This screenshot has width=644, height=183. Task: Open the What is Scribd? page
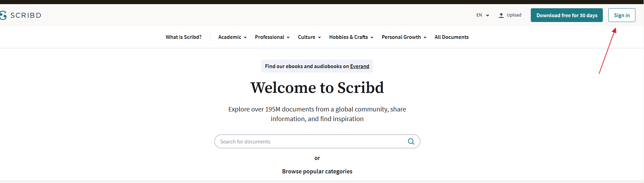(184, 37)
